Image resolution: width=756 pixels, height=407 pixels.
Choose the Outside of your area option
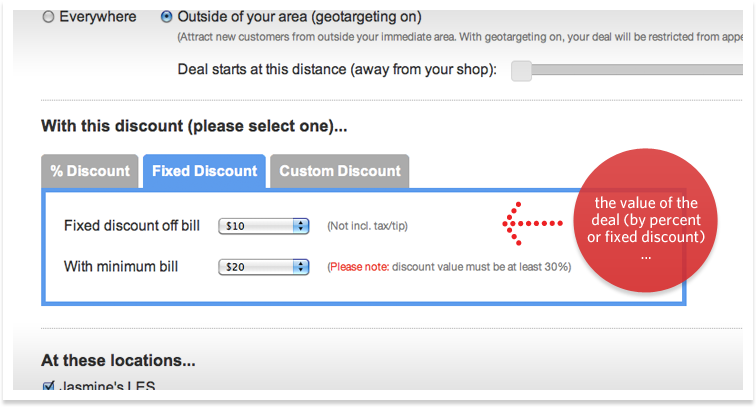pyautogui.click(x=166, y=17)
